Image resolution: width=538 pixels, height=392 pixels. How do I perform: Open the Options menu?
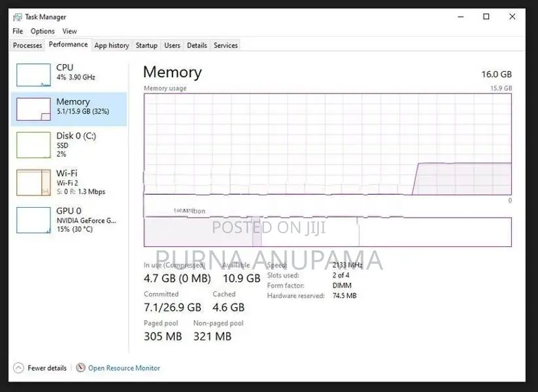coord(42,31)
